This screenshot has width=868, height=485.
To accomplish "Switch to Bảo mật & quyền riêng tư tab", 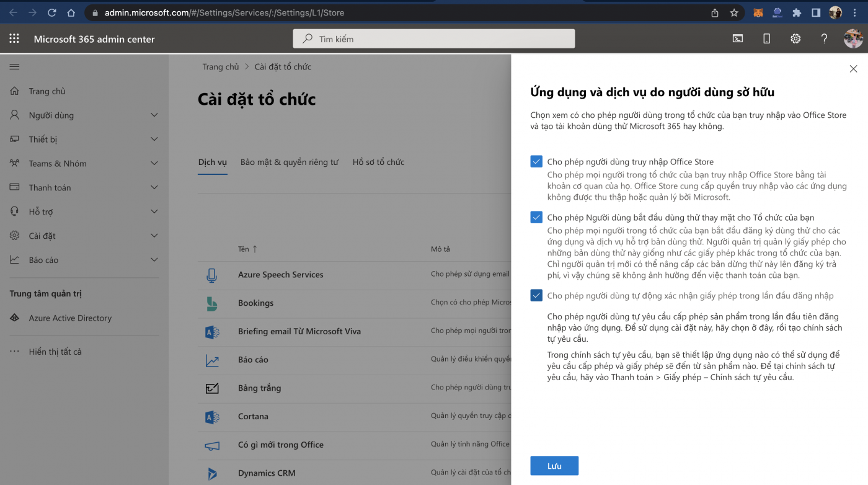I will (x=290, y=162).
